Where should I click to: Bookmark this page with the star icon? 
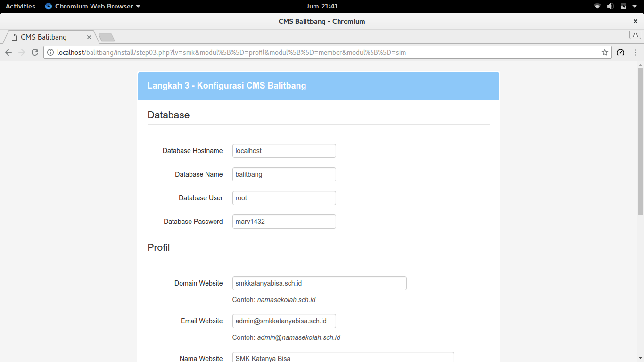coord(605,52)
